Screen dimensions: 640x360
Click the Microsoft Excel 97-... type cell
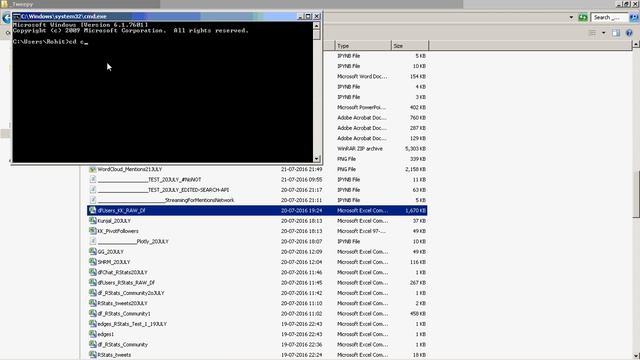click(x=361, y=231)
